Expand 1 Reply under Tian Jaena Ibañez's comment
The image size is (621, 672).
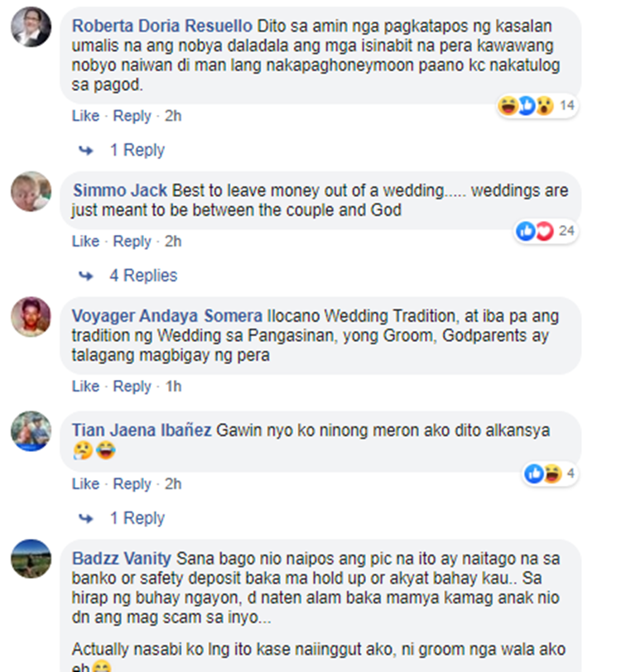point(137,518)
